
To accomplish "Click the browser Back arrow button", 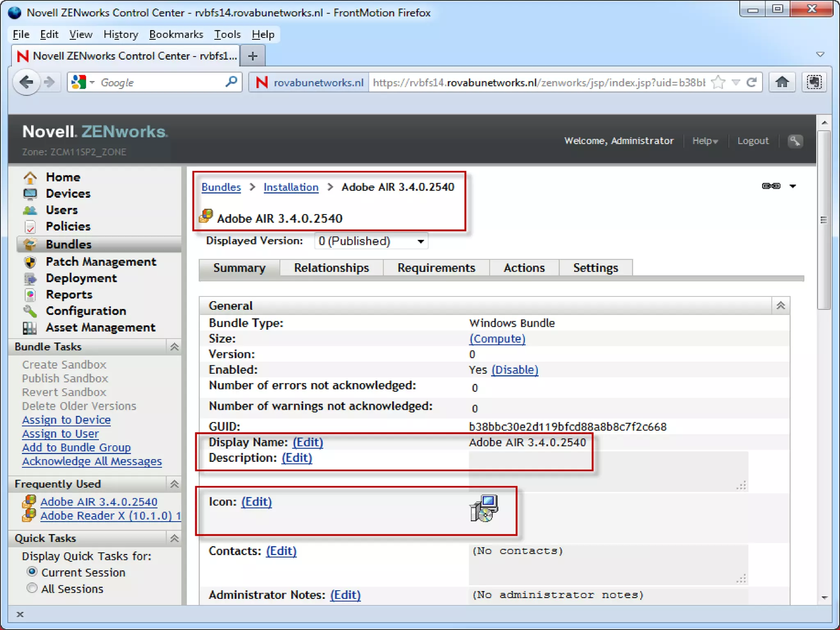I will 26,82.
